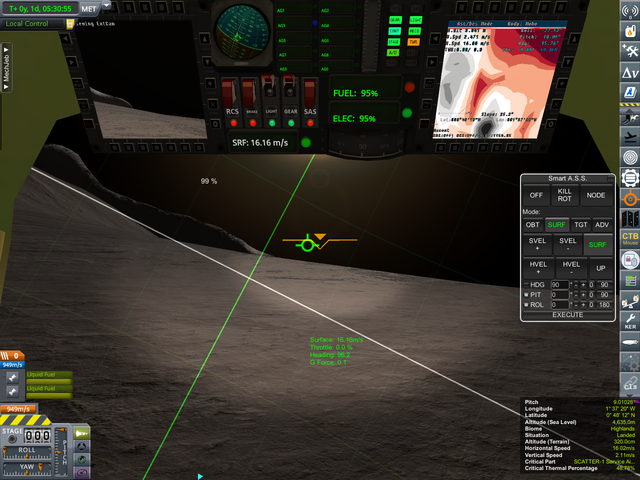Select SURF mode tab
The height and width of the screenshot is (480, 640).
(x=556, y=225)
